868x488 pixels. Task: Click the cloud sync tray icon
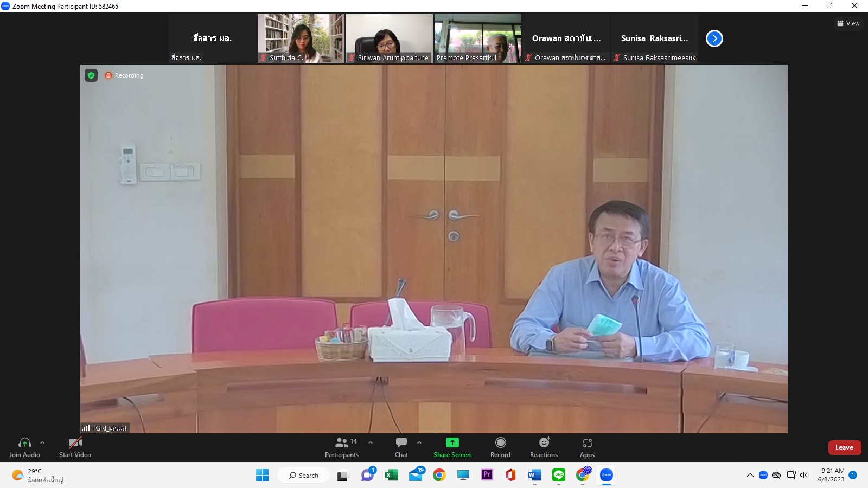777,476
